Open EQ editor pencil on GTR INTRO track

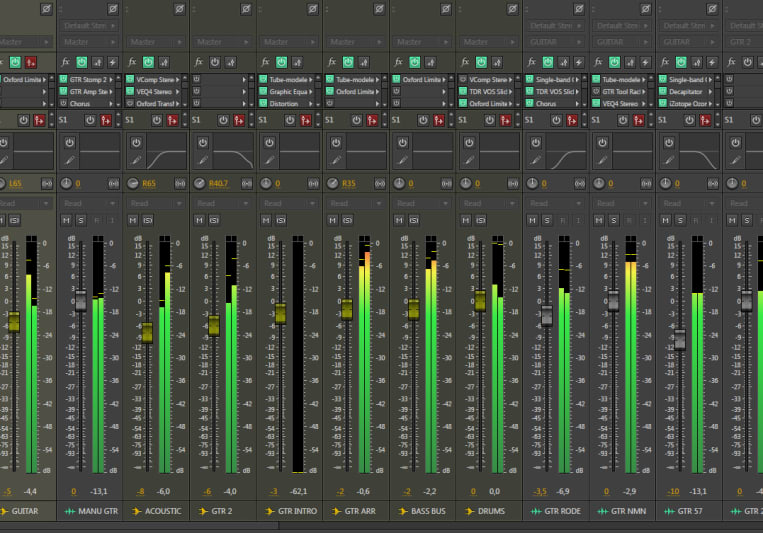pos(270,160)
